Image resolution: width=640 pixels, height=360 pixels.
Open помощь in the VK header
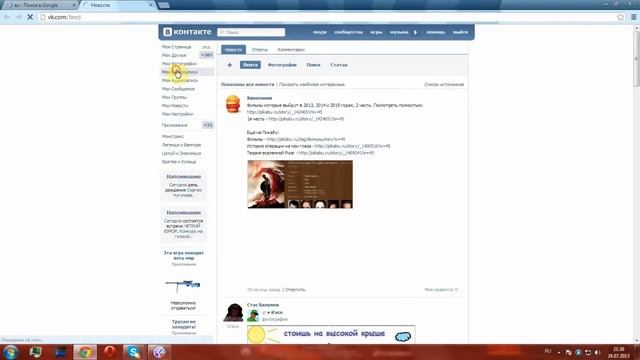436,32
